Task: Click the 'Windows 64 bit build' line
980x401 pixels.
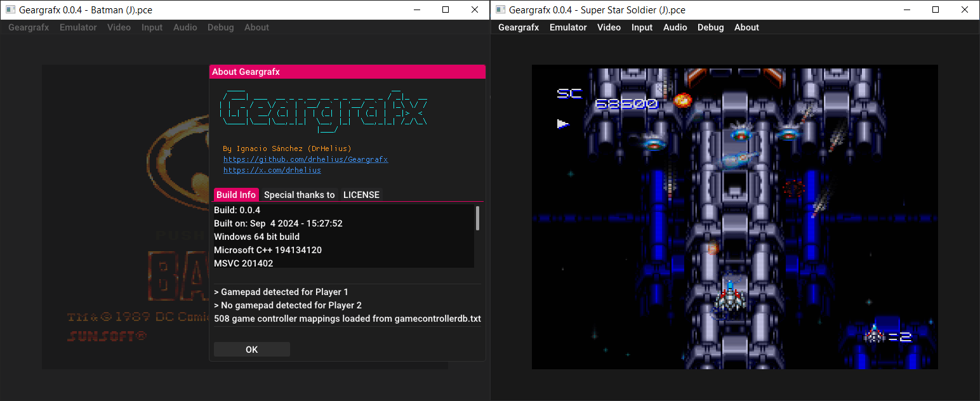Action: [x=257, y=237]
